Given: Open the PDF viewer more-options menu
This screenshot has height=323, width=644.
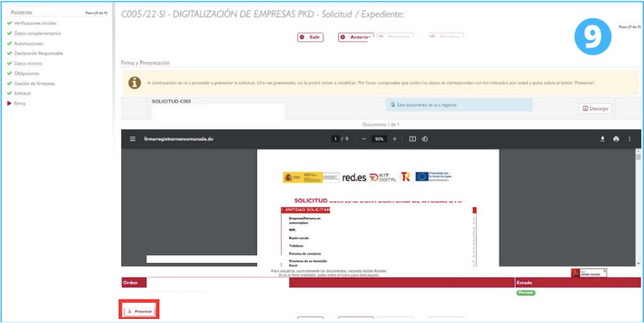Looking at the screenshot, I should click(630, 138).
